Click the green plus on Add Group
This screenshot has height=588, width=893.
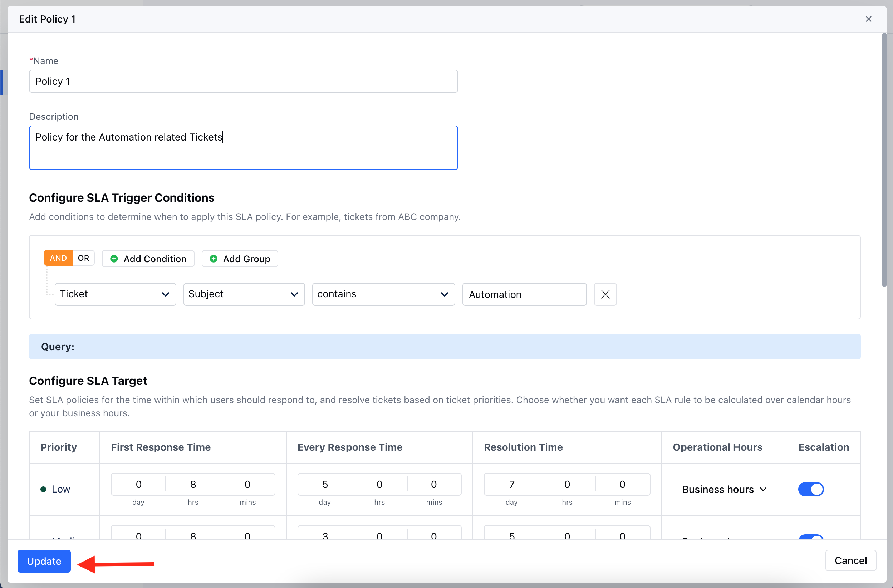pos(214,259)
